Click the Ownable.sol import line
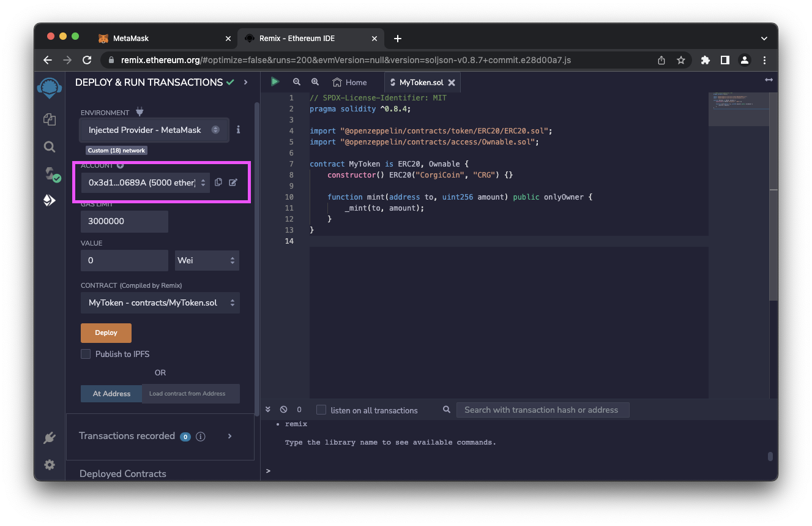Image resolution: width=812 pixels, height=526 pixels. point(424,141)
